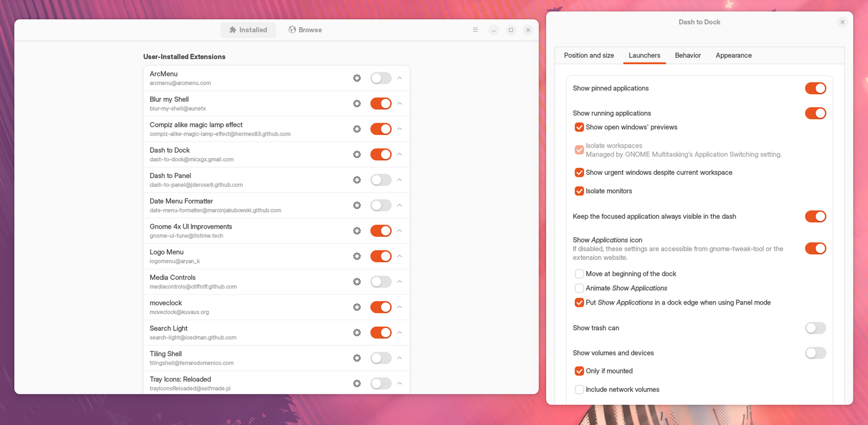Open Dash to Panel settings gear
868x425 pixels.
(357, 180)
